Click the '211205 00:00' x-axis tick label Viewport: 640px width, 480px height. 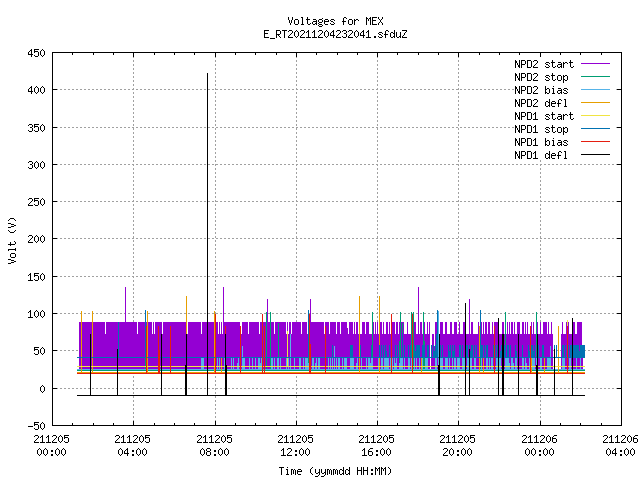51,445
